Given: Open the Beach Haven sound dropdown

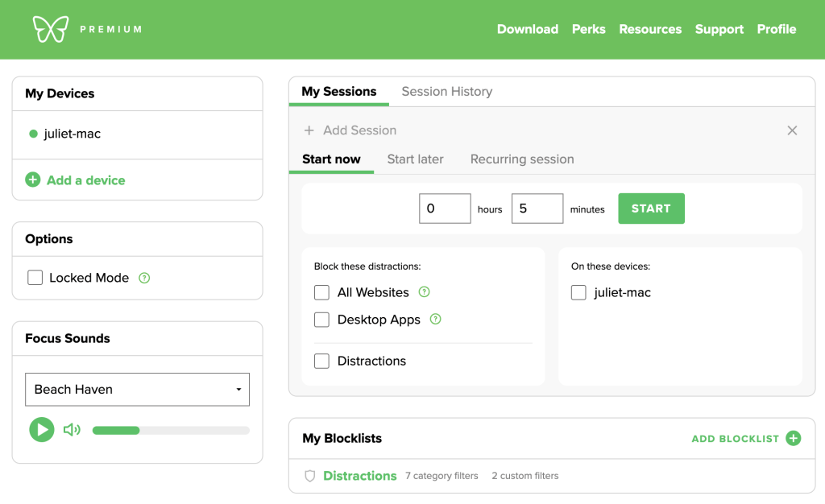Looking at the screenshot, I should pyautogui.click(x=137, y=390).
